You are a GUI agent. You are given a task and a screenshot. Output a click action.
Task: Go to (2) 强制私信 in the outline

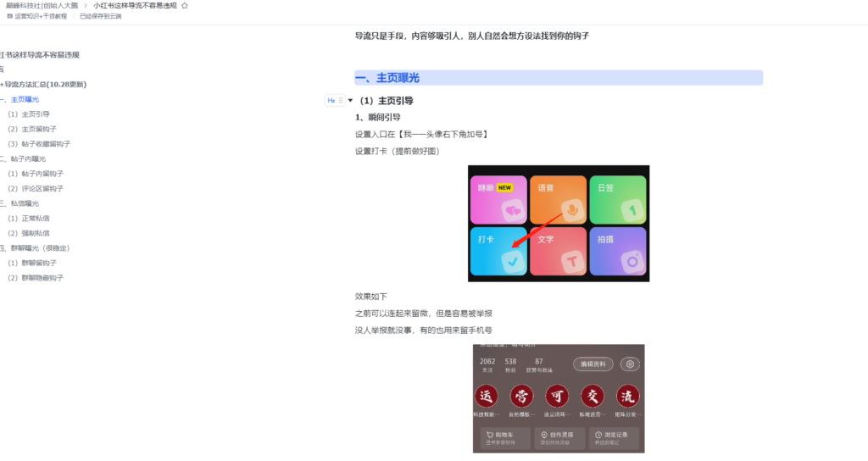point(29,233)
